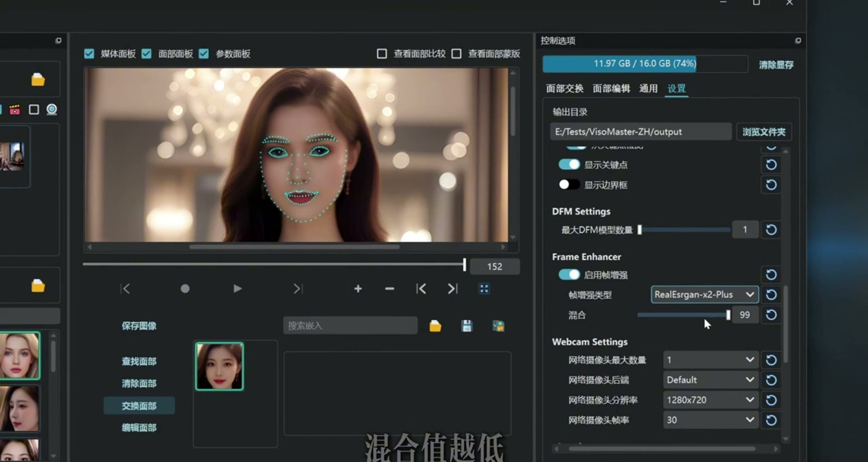Skip to the last frame
868x462 pixels.
(x=297, y=288)
